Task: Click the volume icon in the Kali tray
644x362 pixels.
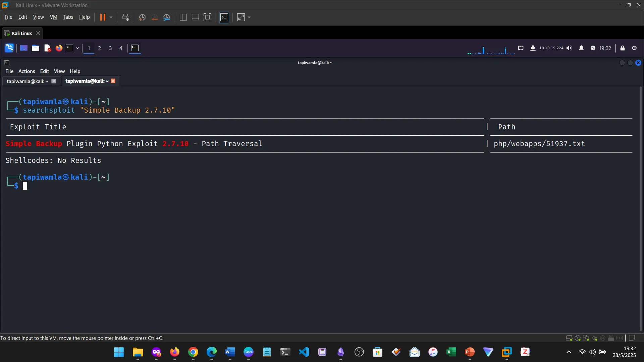Action: [570, 48]
